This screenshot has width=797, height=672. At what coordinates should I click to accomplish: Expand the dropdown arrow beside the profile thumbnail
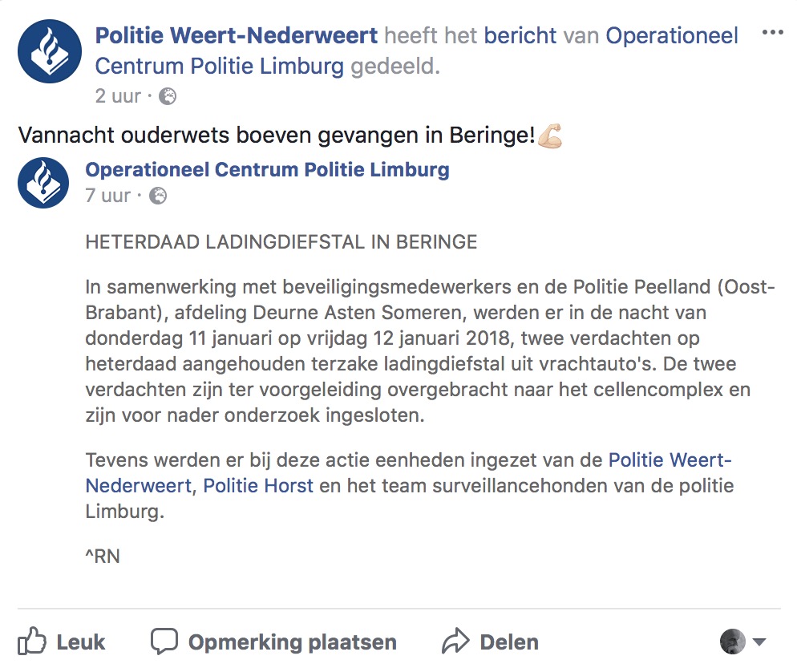759,642
